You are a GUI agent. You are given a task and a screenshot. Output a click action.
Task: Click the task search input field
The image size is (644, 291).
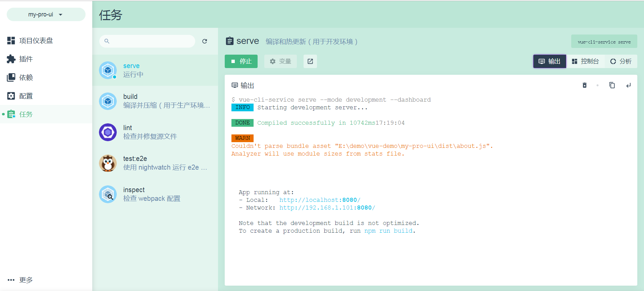tap(148, 41)
